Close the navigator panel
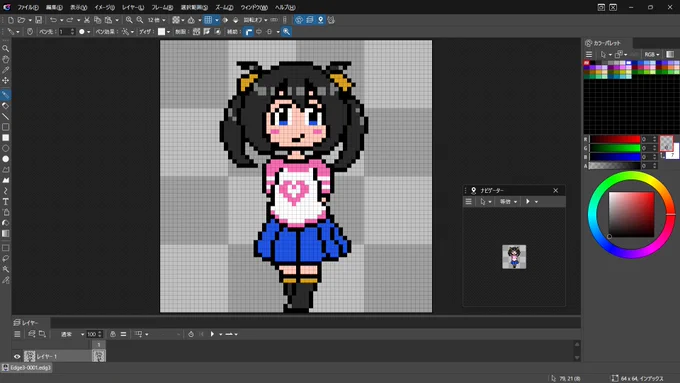 point(556,190)
